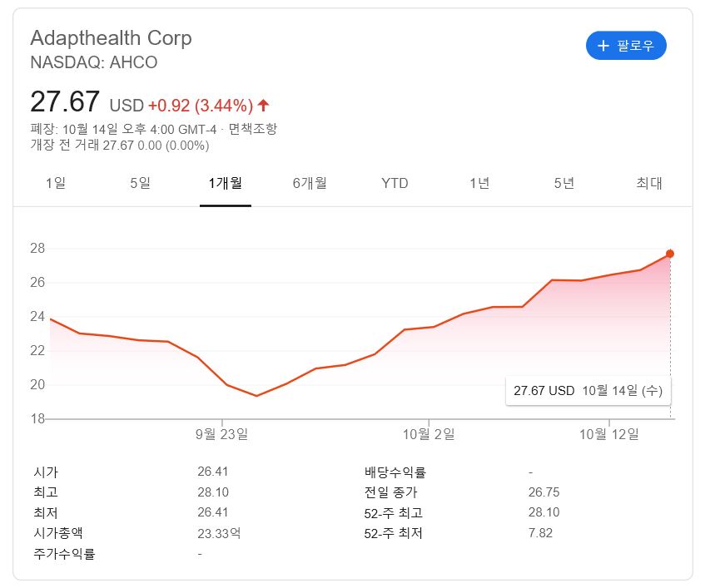
Task: Click the y-axis label 20
Action: click(37, 385)
